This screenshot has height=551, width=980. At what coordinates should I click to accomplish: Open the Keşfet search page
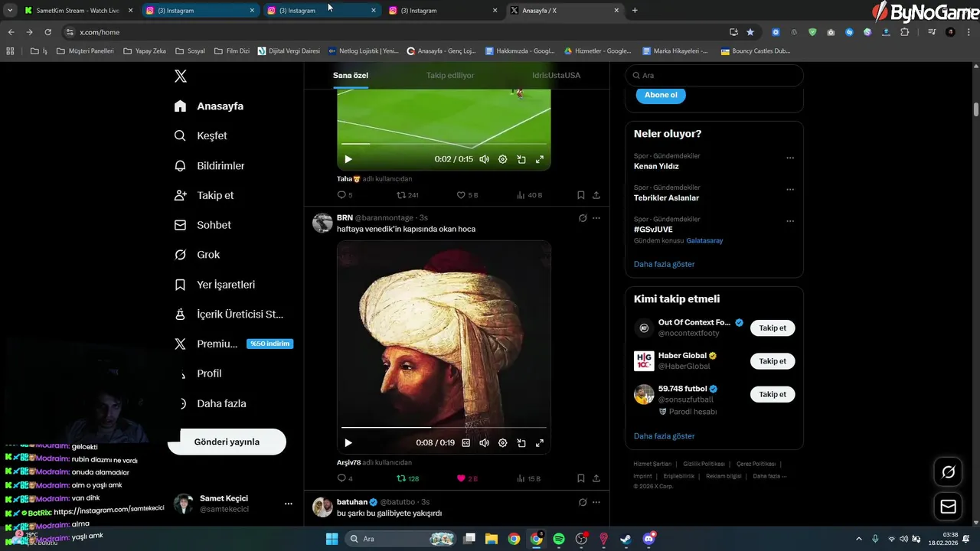[201, 135]
